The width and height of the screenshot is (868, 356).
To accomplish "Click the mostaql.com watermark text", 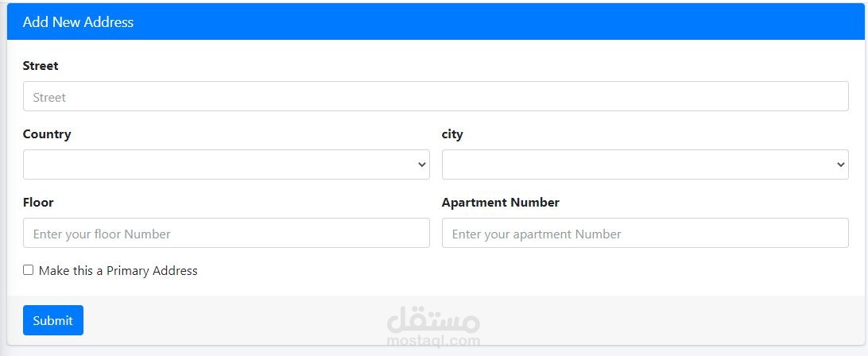I will (433, 341).
